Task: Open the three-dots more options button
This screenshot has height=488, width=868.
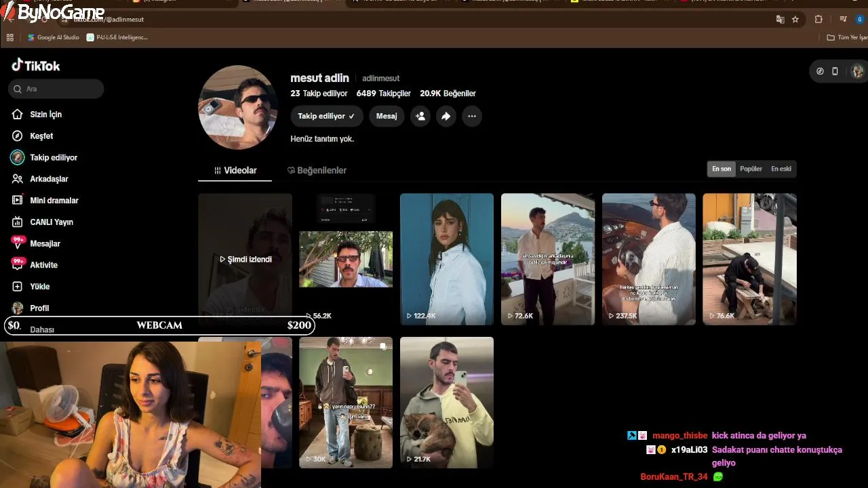Action: 472,116
